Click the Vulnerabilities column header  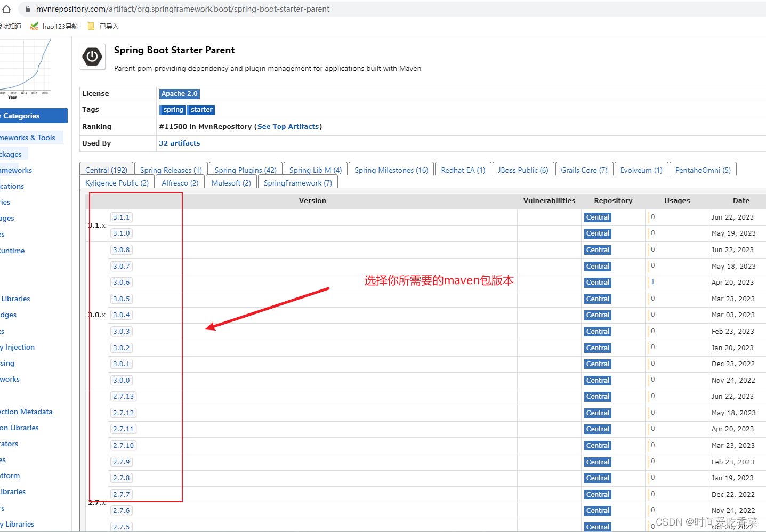549,201
